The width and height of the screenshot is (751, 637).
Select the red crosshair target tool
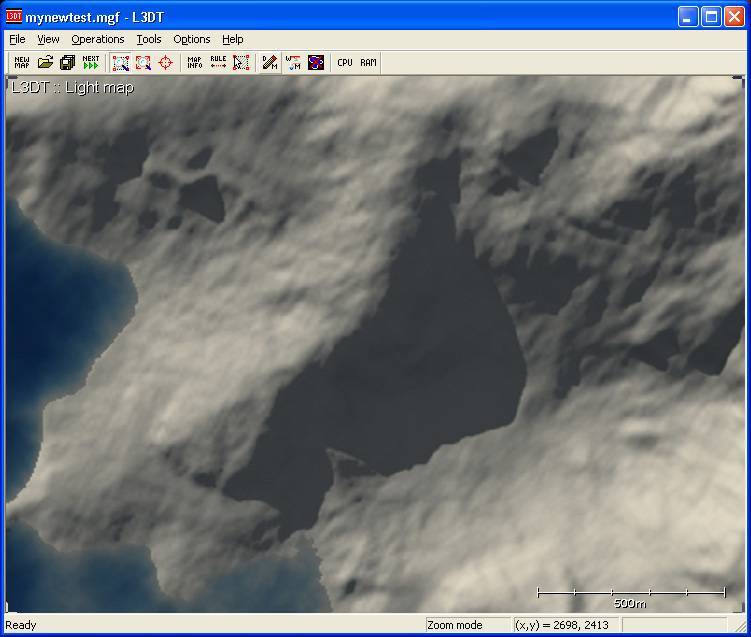tap(165, 62)
